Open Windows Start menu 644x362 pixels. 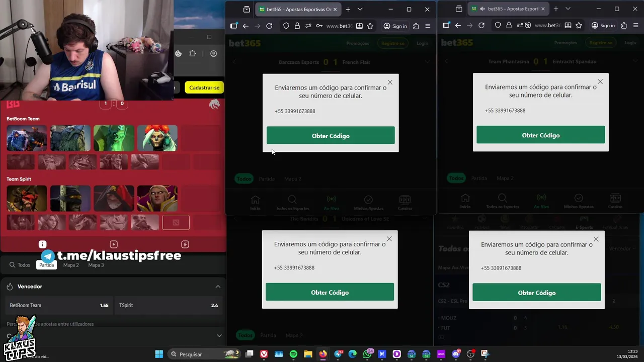coord(159,354)
